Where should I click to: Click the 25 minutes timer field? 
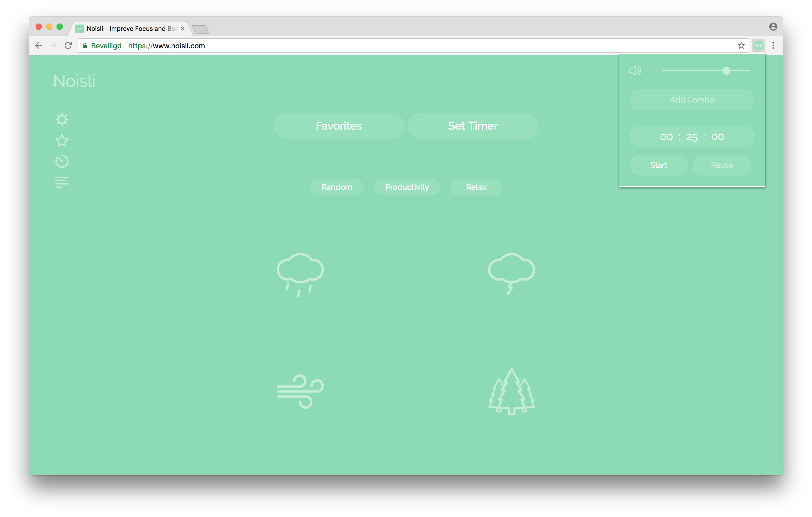(x=692, y=137)
